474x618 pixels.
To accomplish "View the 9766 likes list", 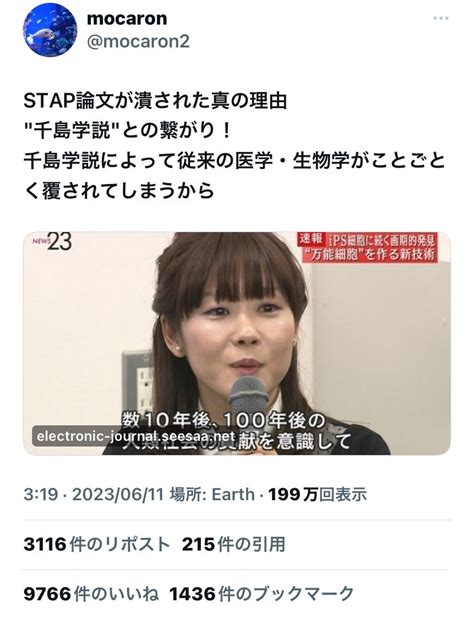I will click(x=91, y=594).
